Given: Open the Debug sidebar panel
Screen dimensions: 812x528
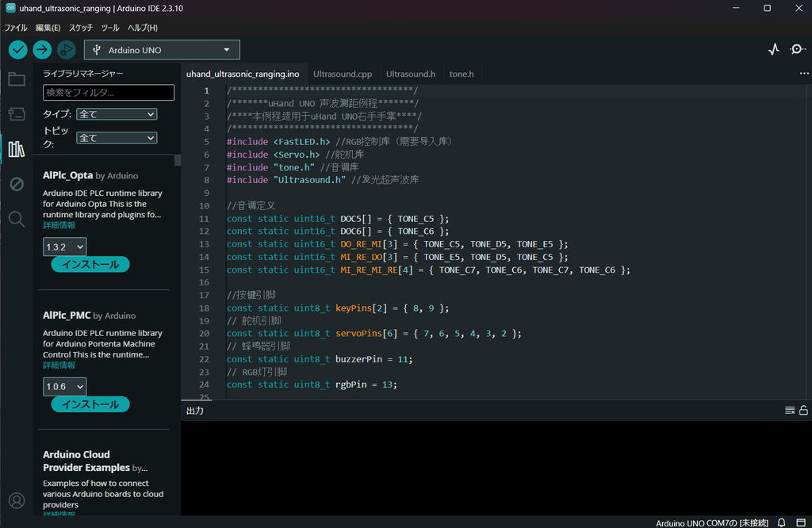Looking at the screenshot, I should [x=17, y=184].
